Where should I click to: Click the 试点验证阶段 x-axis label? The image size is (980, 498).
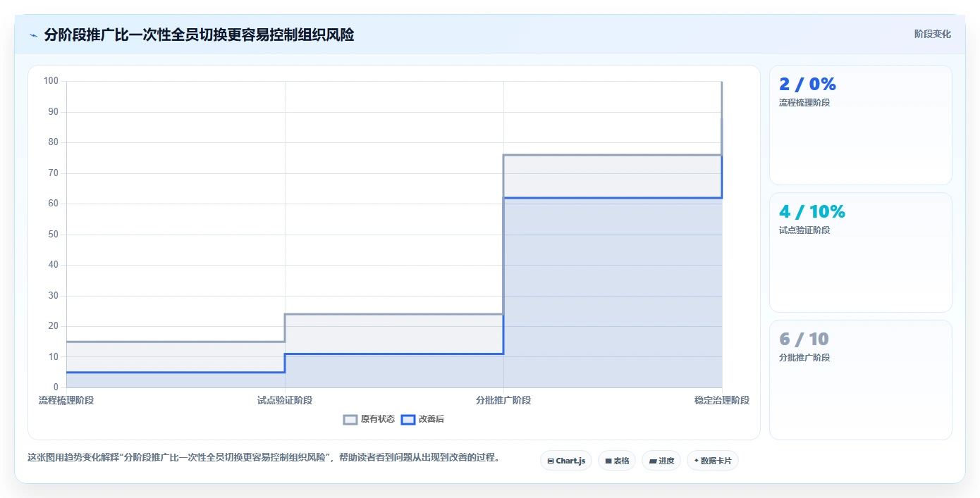click(285, 400)
